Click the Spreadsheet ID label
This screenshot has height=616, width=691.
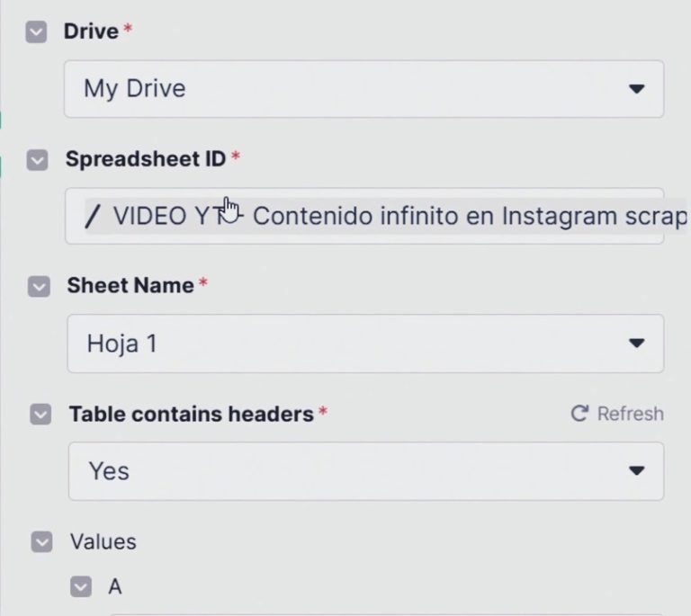(x=145, y=159)
